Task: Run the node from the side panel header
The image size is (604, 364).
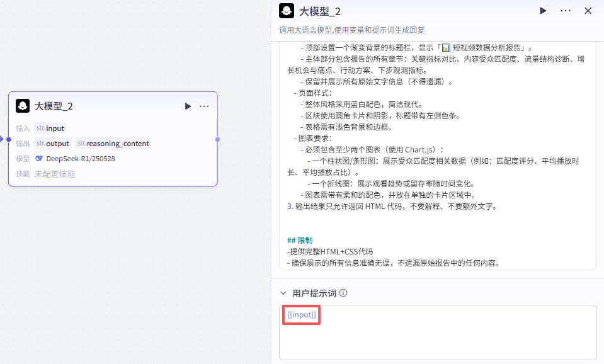Action: click(x=543, y=11)
